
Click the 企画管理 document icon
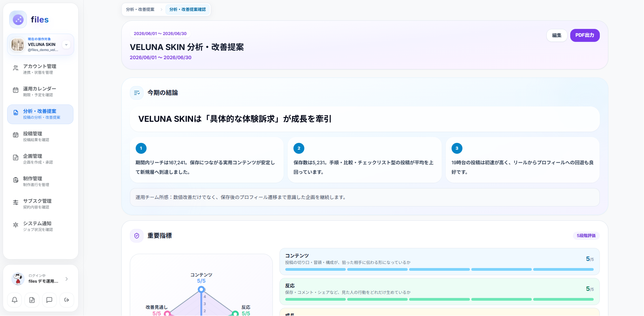16,157
